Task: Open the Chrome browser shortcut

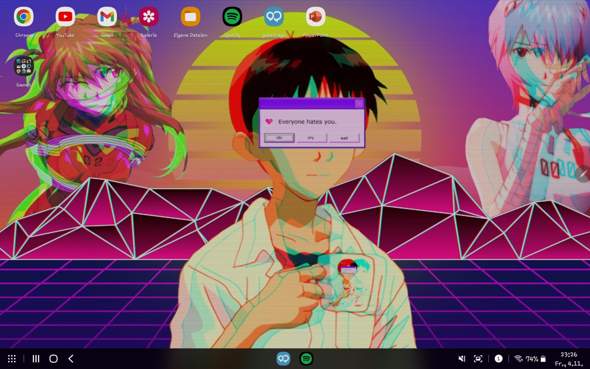Action: coord(24,17)
